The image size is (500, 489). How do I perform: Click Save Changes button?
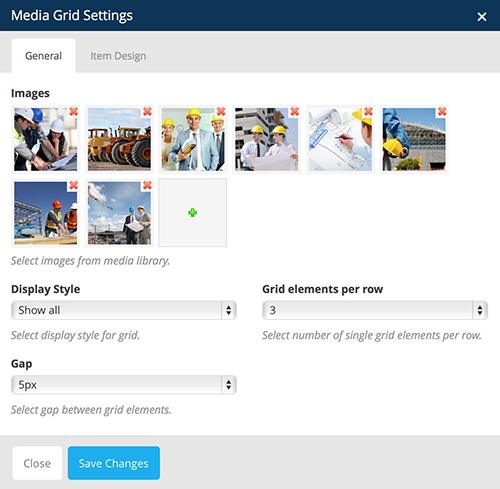114,463
